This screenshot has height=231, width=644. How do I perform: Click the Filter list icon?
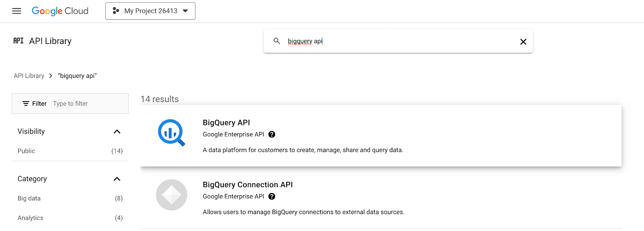click(x=26, y=104)
